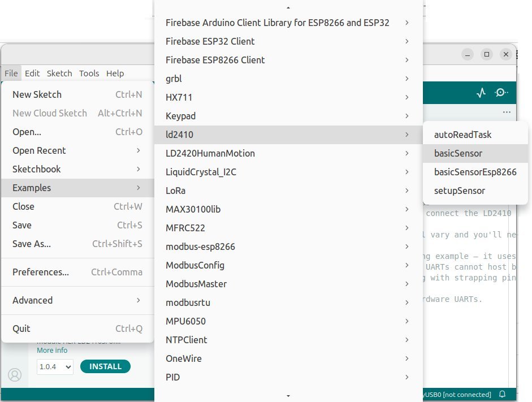The height and width of the screenshot is (402, 532).
Task: Expand MFRC522 examples
Action: 288,228
